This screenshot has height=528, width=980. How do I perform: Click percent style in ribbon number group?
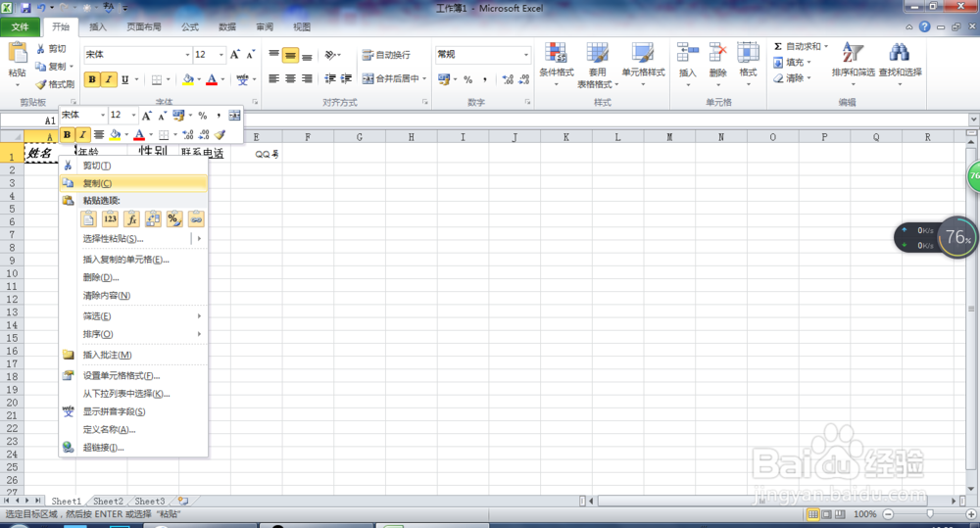pos(468,79)
